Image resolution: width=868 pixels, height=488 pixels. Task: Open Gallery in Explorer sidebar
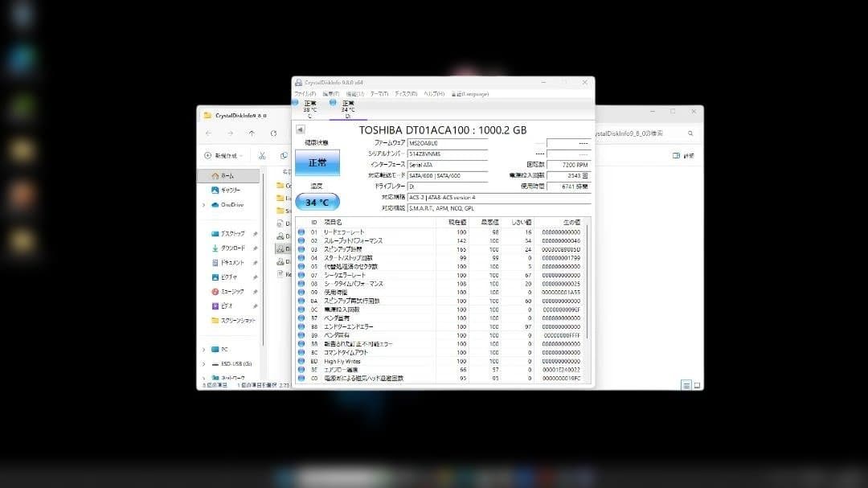(225, 190)
